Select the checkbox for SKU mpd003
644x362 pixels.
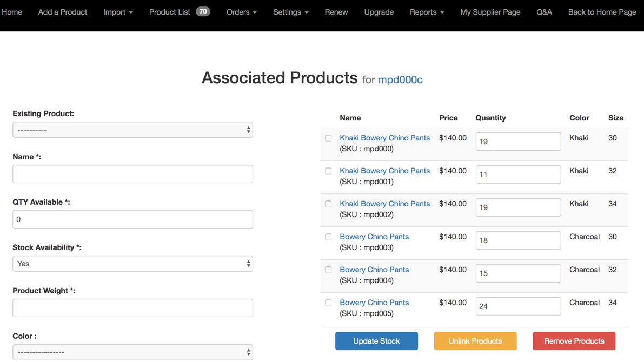point(328,237)
